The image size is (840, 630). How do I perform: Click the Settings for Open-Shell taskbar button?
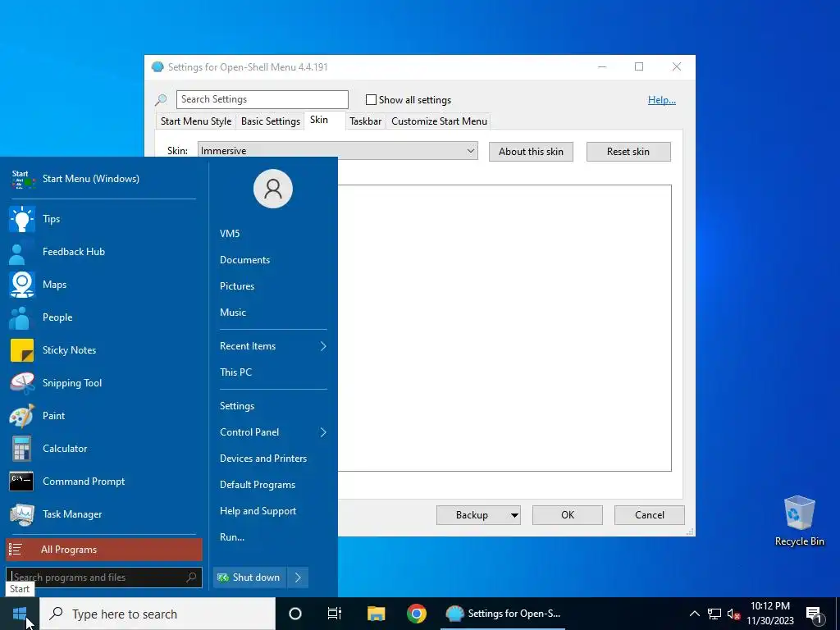tap(503, 614)
